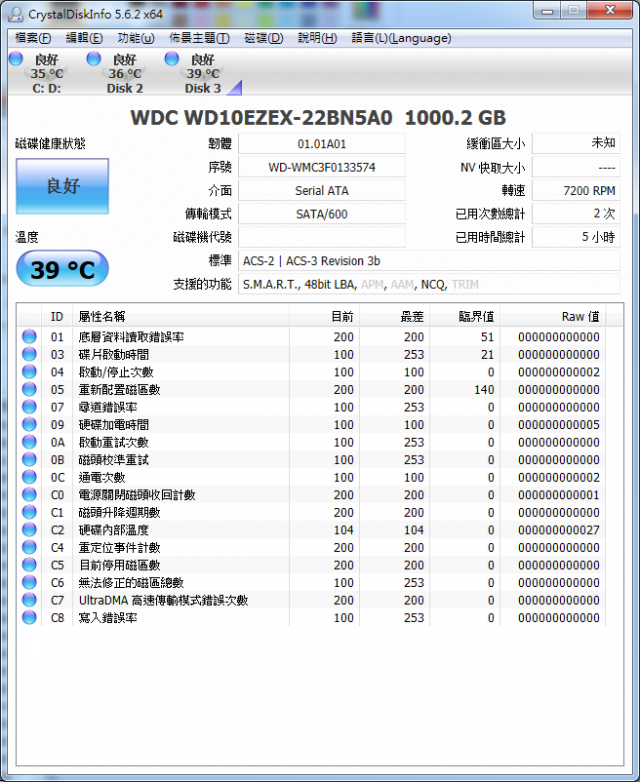Click status orb of attribute C7
This screenshot has height=783, width=640.
click(x=29, y=600)
